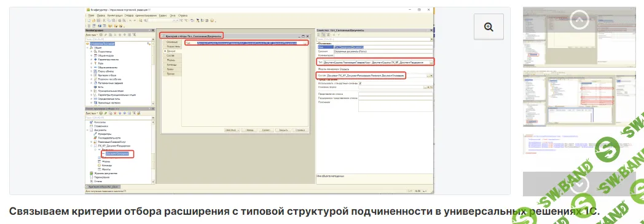Collapse the Общие node in configuration tree
The image size is (644, 224).
[87, 47]
